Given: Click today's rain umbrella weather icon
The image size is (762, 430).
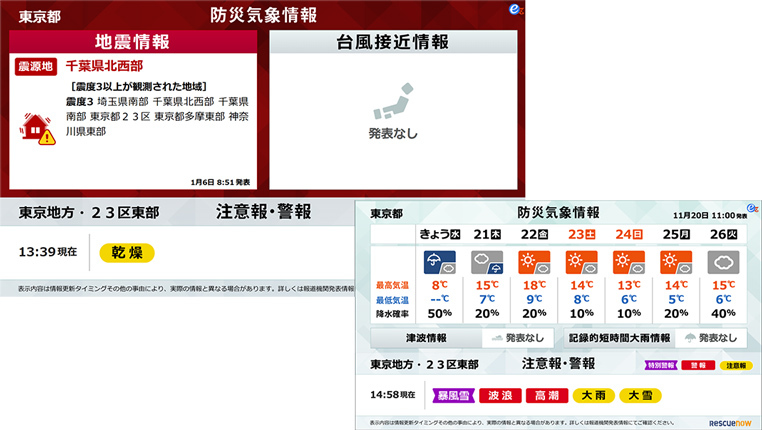Looking at the screenshot, I should coord(437,262).
